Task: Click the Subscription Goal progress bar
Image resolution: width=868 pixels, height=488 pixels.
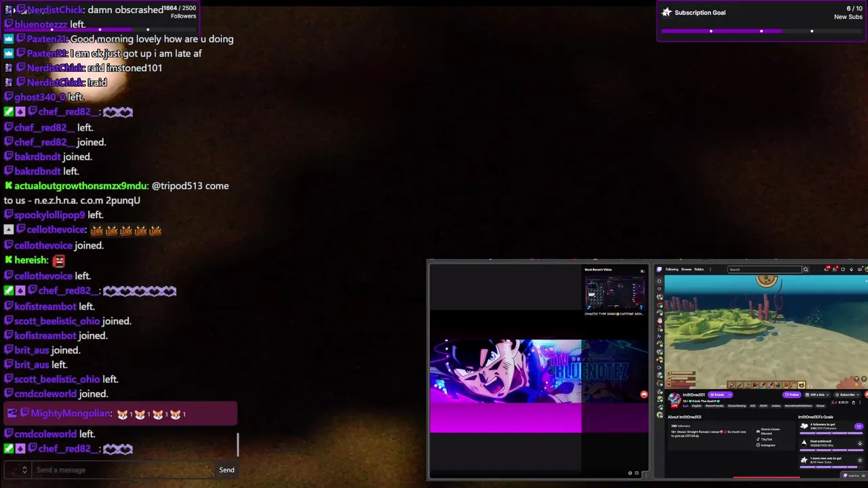Action: 761,31
